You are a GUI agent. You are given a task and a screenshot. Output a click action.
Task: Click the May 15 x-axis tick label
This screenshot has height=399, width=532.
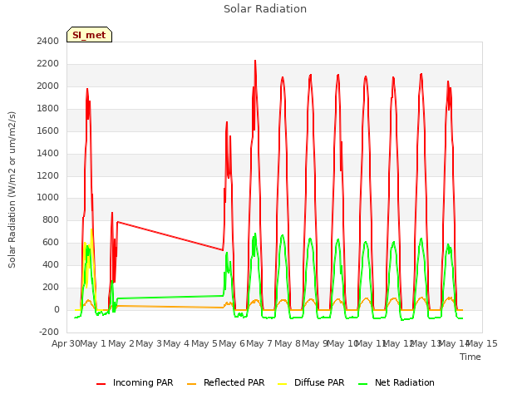pos(482,343)
